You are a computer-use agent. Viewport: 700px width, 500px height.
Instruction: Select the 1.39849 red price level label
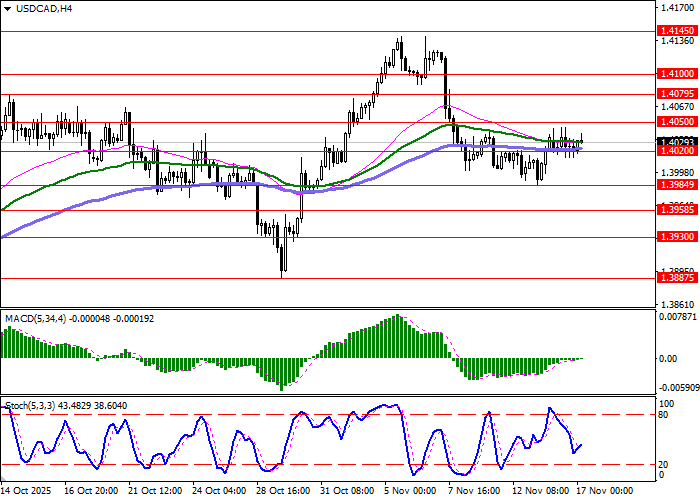click(677, 185)
